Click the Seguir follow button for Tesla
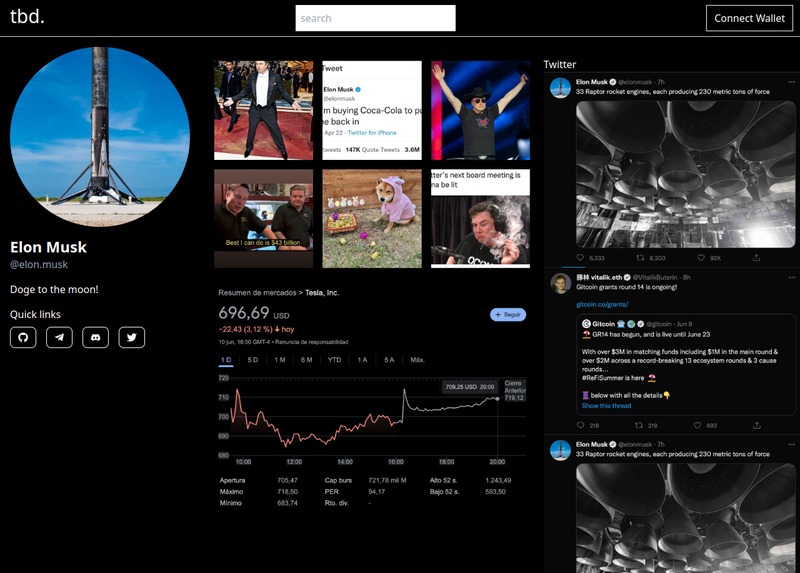Screen dimensions: 800x573 coord(508,315)
